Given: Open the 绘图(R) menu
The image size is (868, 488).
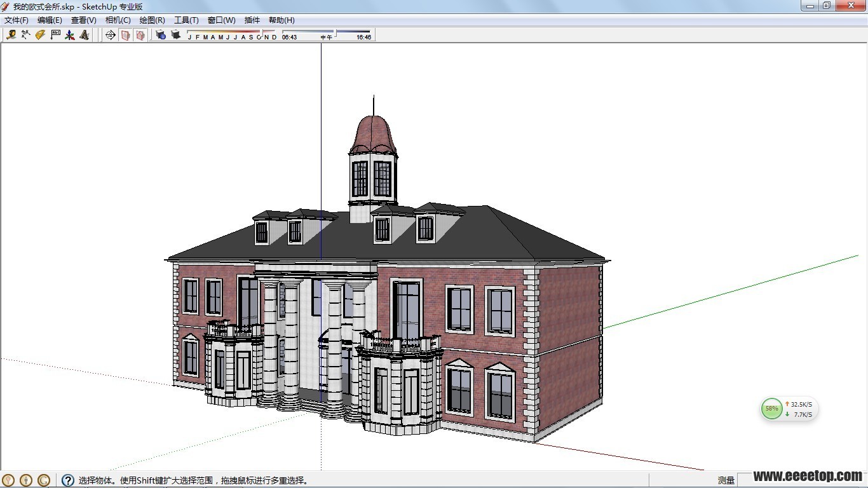Looking at the screenshot, I should click(x=152, y=20).
